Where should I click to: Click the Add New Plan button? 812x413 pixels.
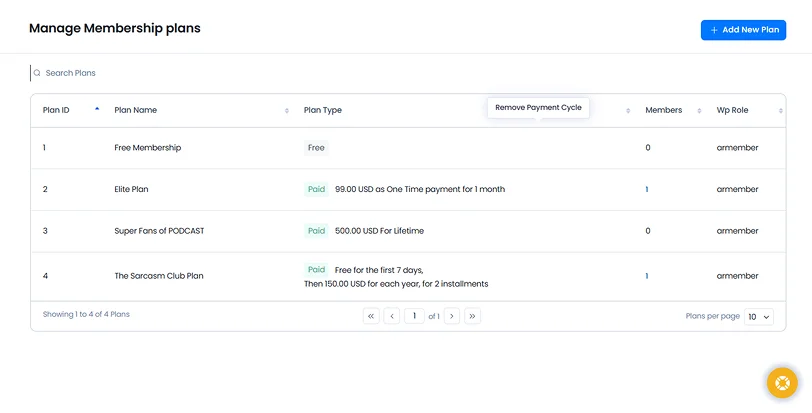743,30
